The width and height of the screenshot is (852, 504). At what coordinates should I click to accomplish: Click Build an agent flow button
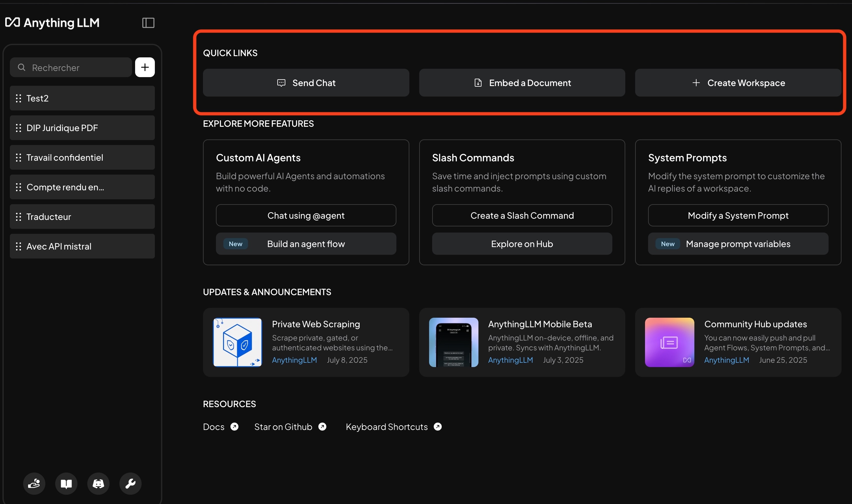pyautogui.click(x=306, y=244)
